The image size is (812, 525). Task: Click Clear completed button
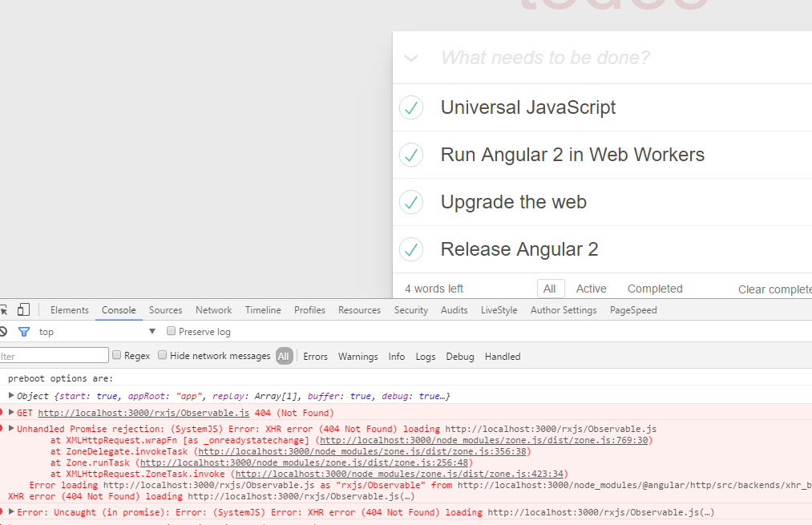coord(774,289)
